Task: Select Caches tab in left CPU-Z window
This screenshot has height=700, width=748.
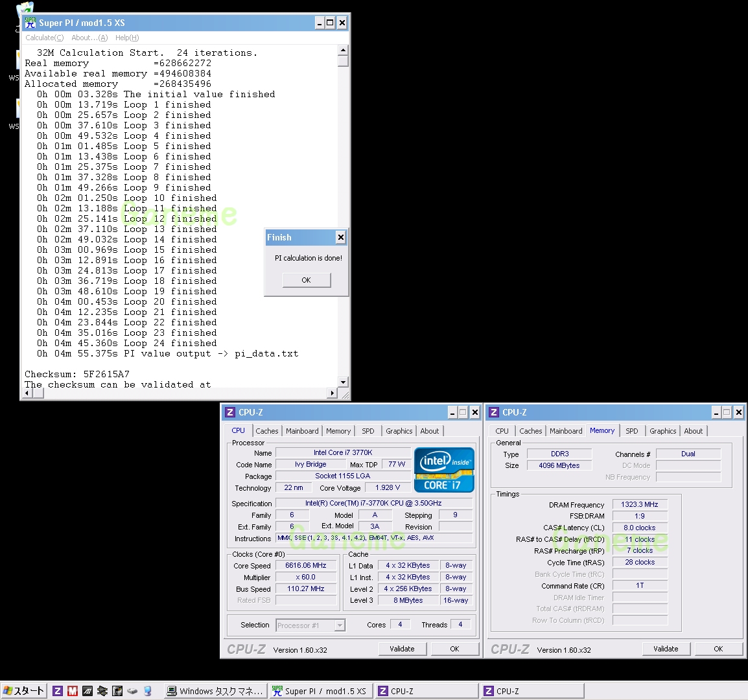Action: [x=266, y=431]
